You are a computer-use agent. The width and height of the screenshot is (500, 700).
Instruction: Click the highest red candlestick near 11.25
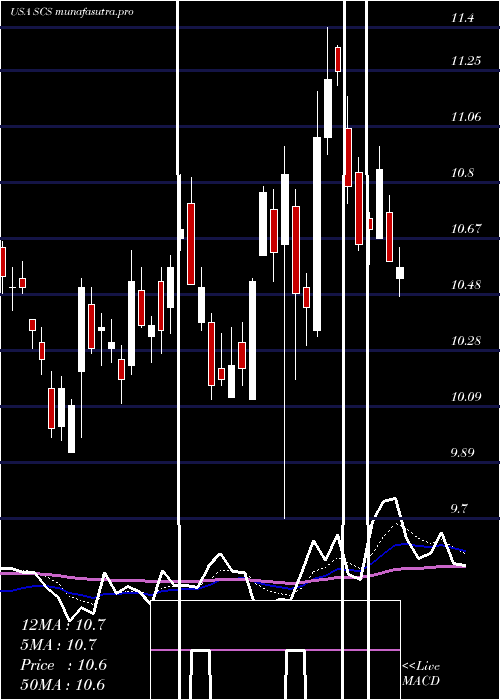point(338,59)
